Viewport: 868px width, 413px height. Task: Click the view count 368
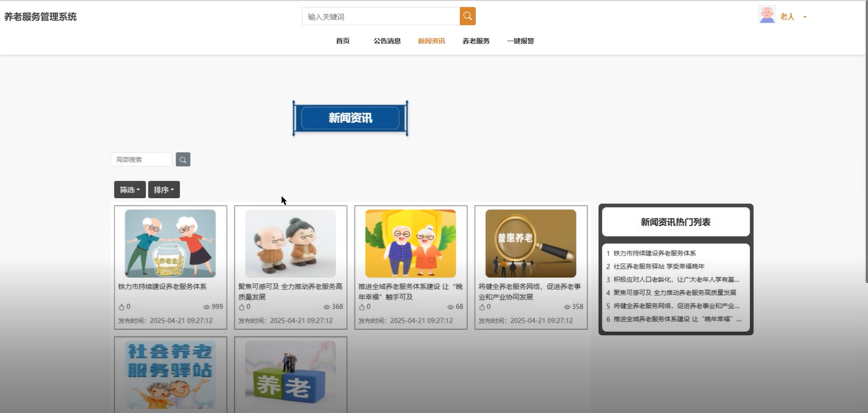click(337, 307)
